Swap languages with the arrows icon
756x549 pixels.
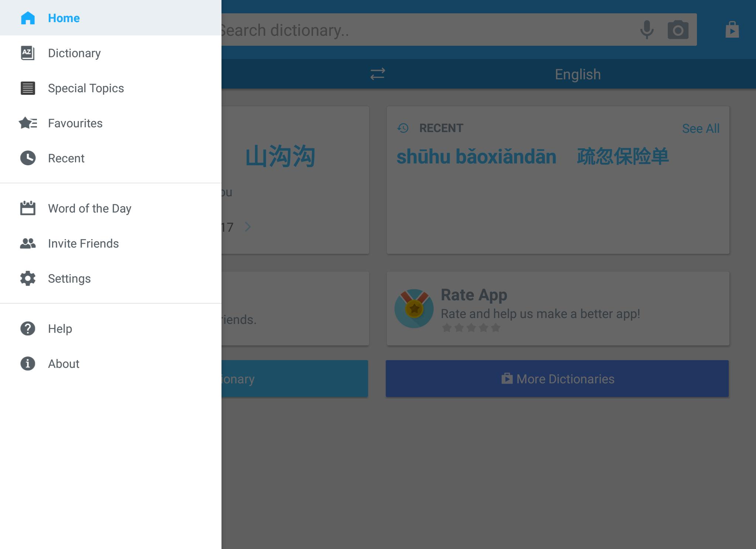pyautogui.click(x=378, y=74)
